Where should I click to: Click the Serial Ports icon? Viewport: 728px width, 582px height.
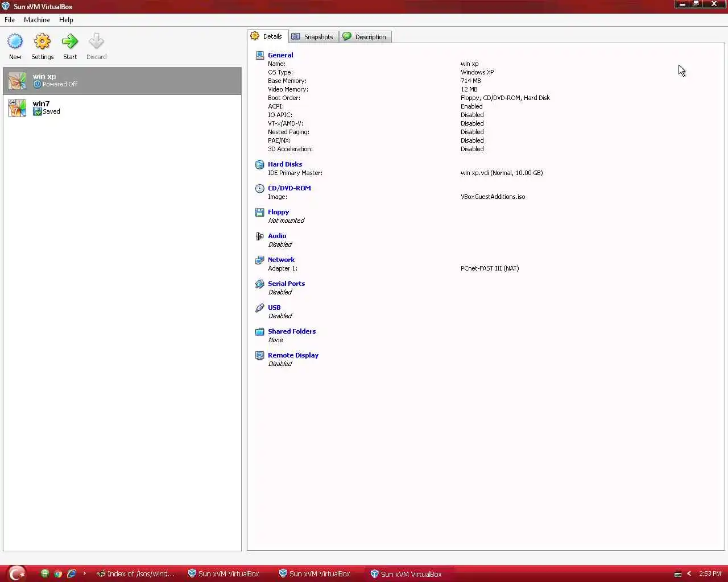click(x=260, y=284)
